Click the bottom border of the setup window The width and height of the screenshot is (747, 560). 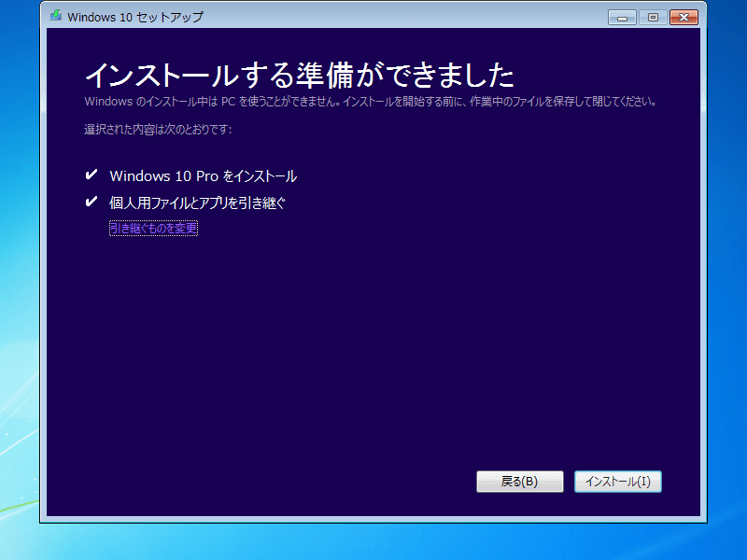373,520
